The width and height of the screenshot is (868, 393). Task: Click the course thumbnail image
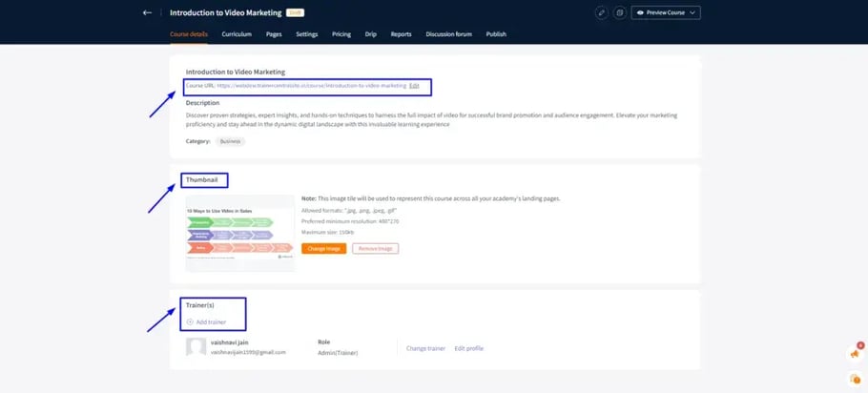pyautogui.click(x=240, y=233)
